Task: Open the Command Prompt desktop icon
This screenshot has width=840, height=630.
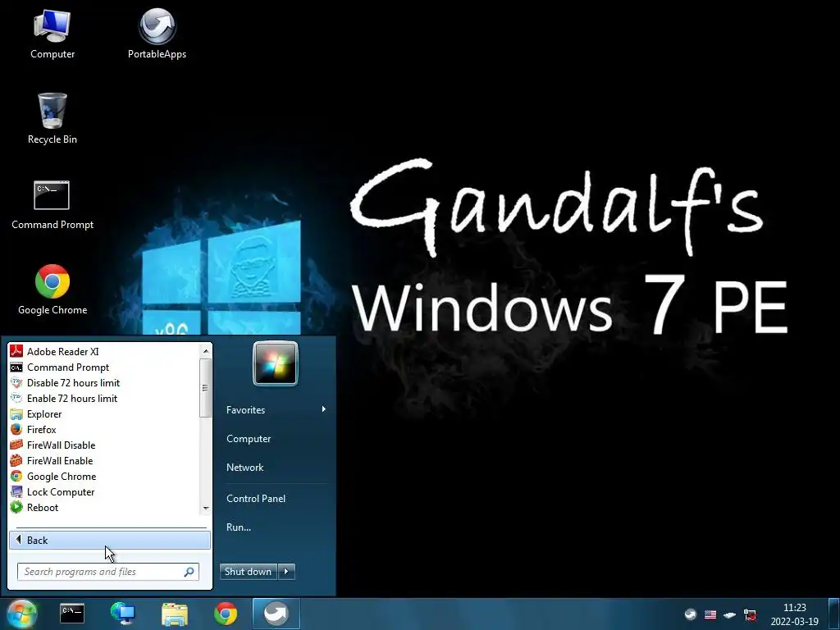Action: pos(52,205)
